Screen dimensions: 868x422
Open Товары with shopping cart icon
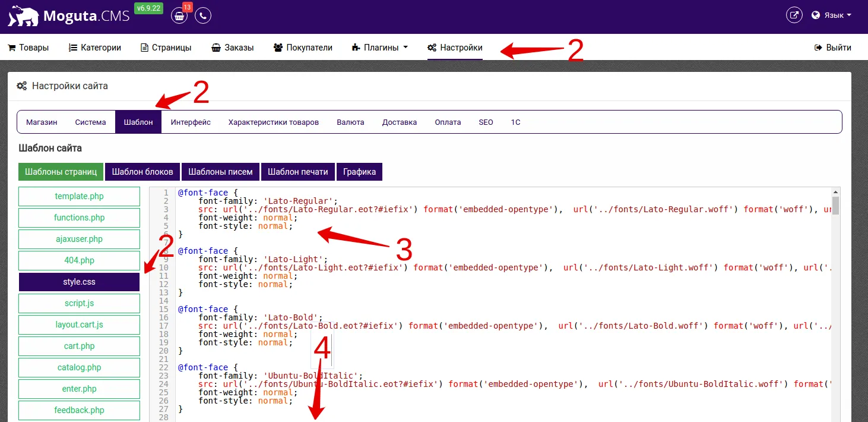click(28, 48)
